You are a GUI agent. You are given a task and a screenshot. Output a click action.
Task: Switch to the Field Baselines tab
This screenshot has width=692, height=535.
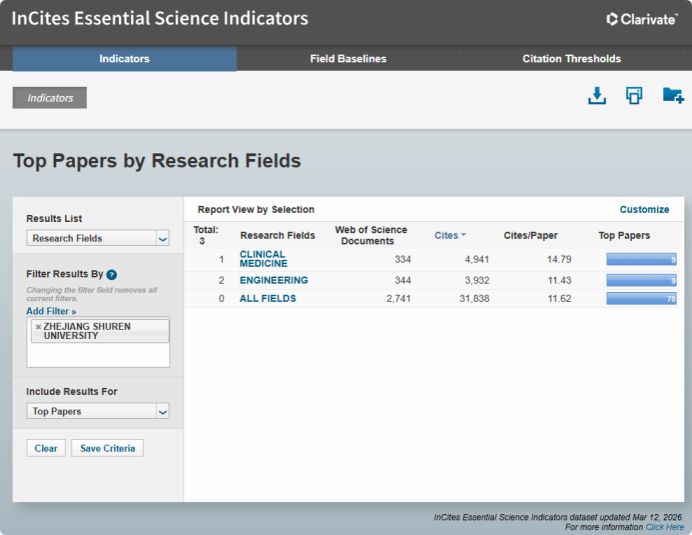click(x=348, y=59)
